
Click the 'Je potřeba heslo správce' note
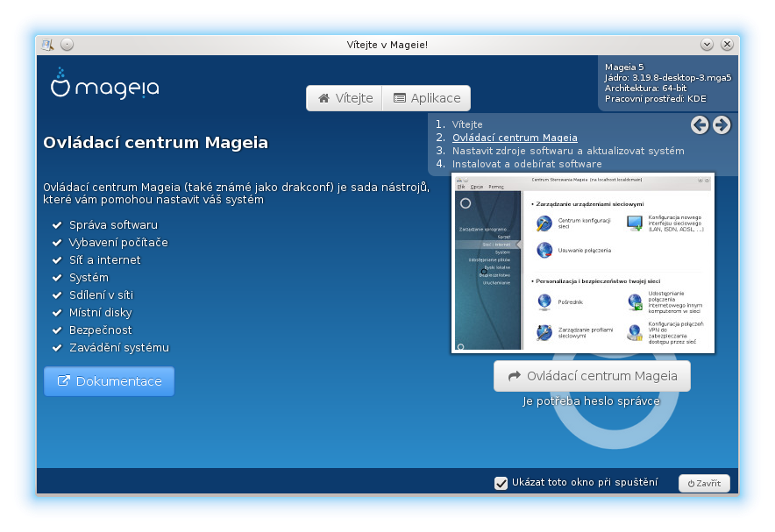[591, 401]
